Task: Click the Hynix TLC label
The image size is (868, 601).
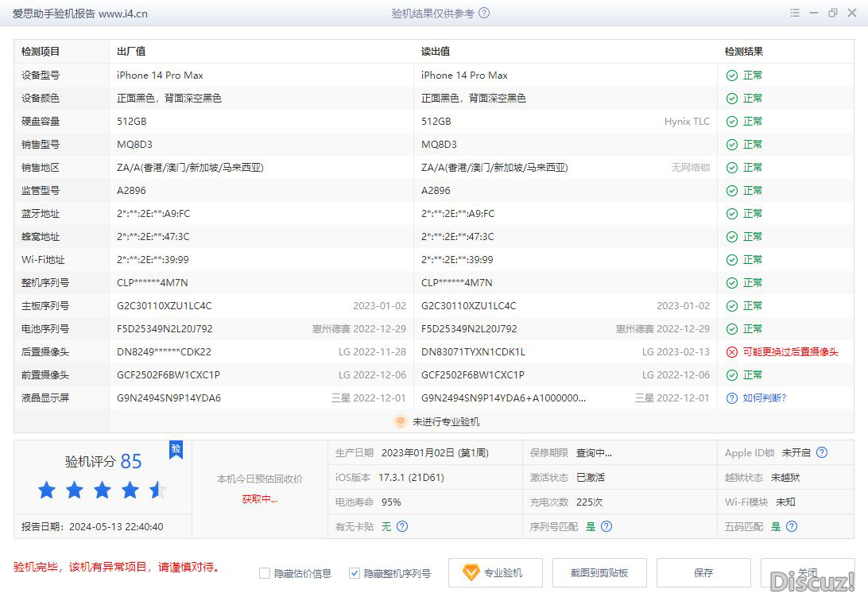Action: pyautogui.click(x=687, y=122)
